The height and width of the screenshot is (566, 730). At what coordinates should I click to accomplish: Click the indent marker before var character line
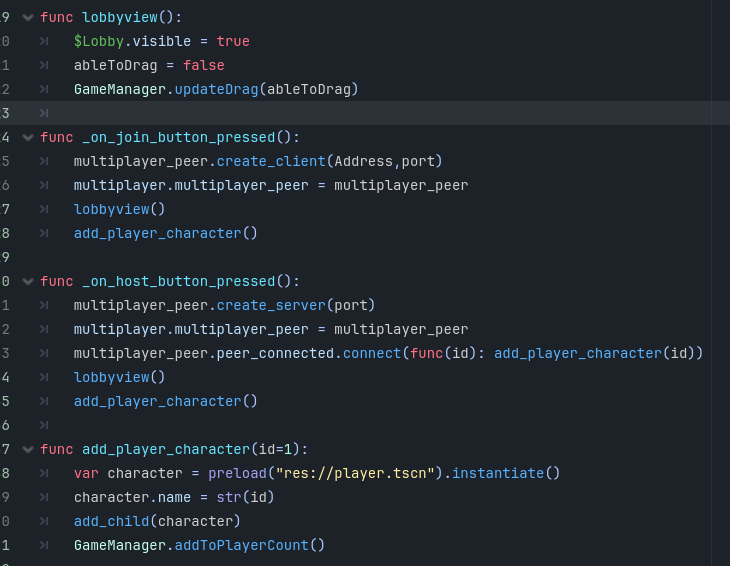[x=44, y=473]
